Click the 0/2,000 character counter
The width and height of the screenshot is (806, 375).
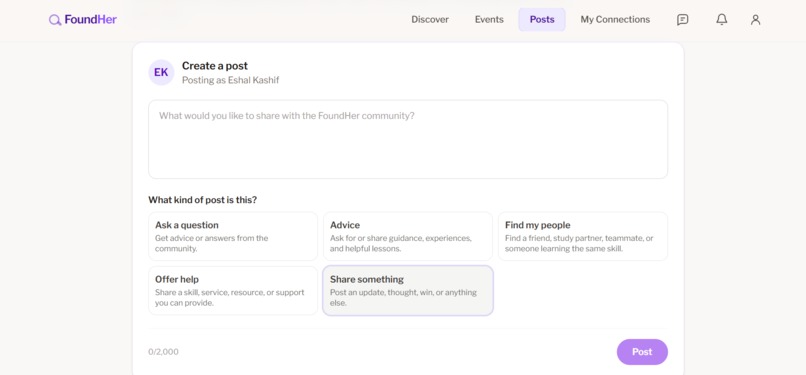click(x=163, y=352)
